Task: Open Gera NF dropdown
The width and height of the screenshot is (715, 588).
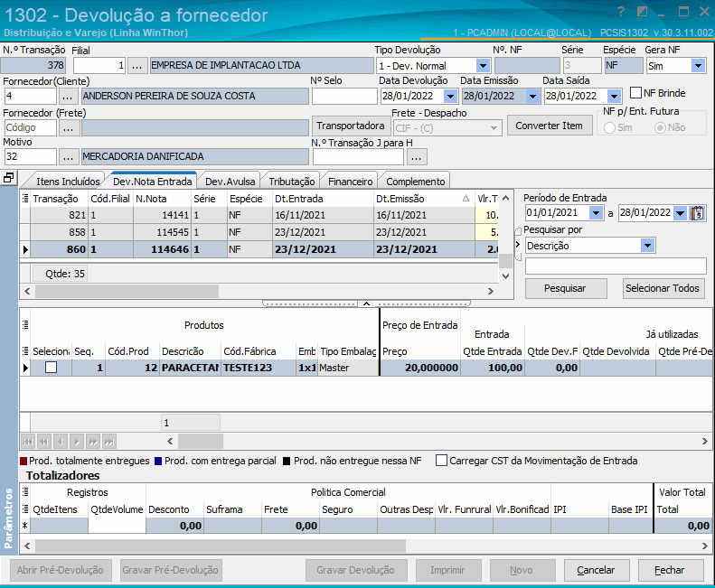Action: [698, 66]
